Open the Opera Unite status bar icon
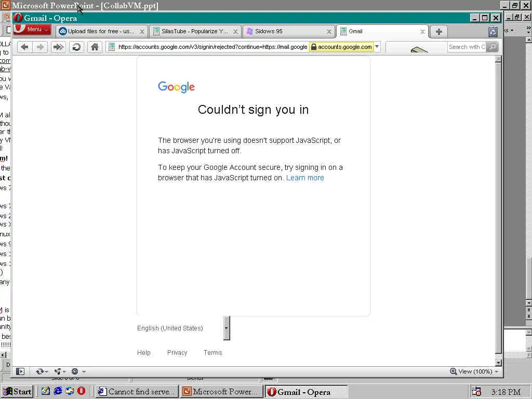 coord(60,371)
